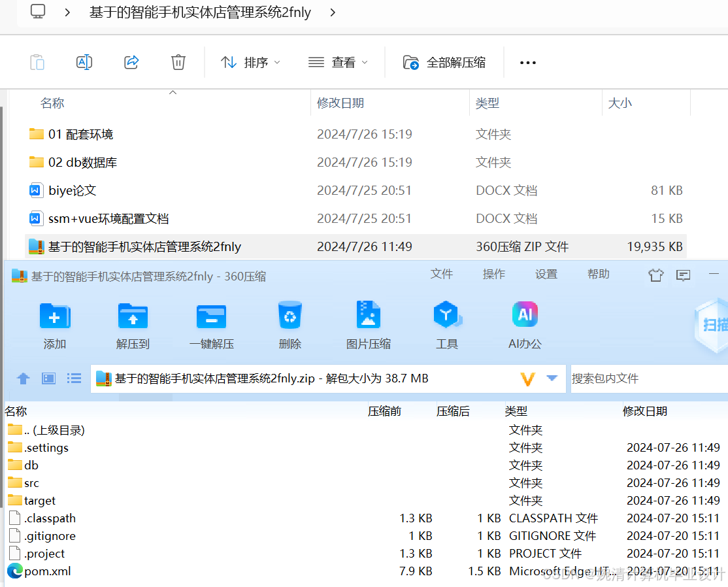
Task: Select the biye论文 document
Action: (x=356, y=190)
